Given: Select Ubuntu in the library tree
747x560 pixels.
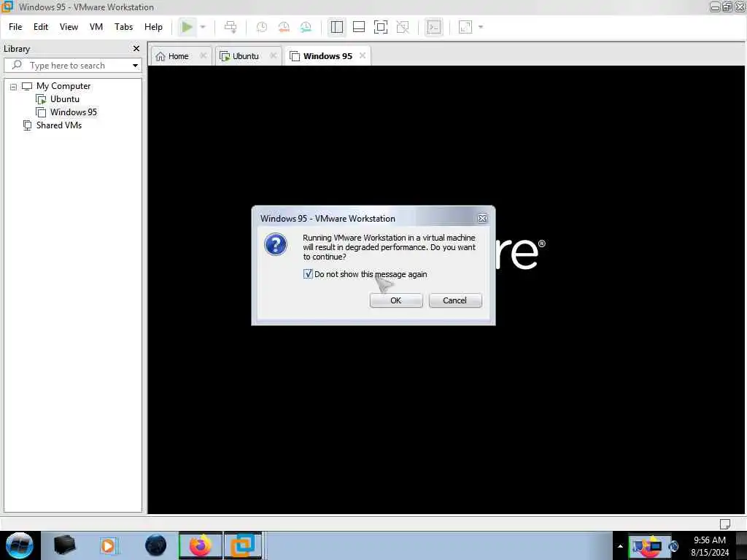Looking at the screenshot, I should (65, 99).
